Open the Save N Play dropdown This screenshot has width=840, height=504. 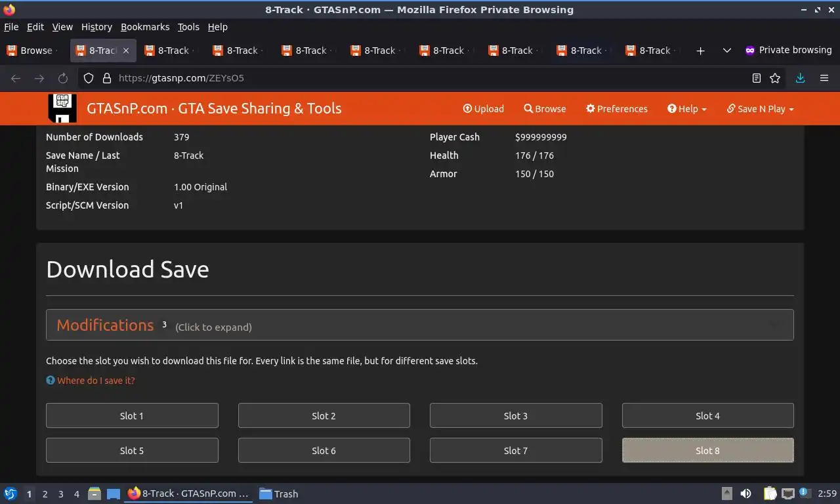coord(760,109)
